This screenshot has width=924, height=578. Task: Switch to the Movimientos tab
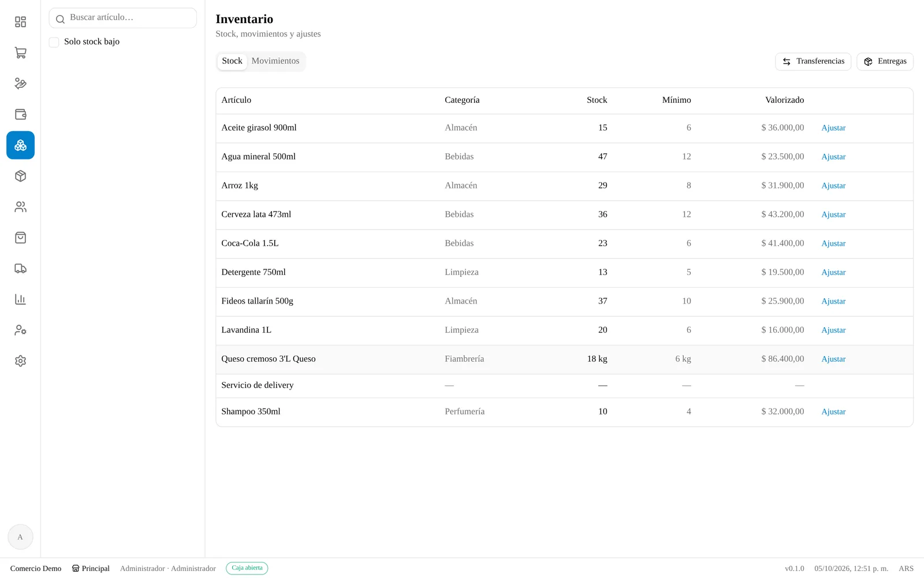click(275, 61)
